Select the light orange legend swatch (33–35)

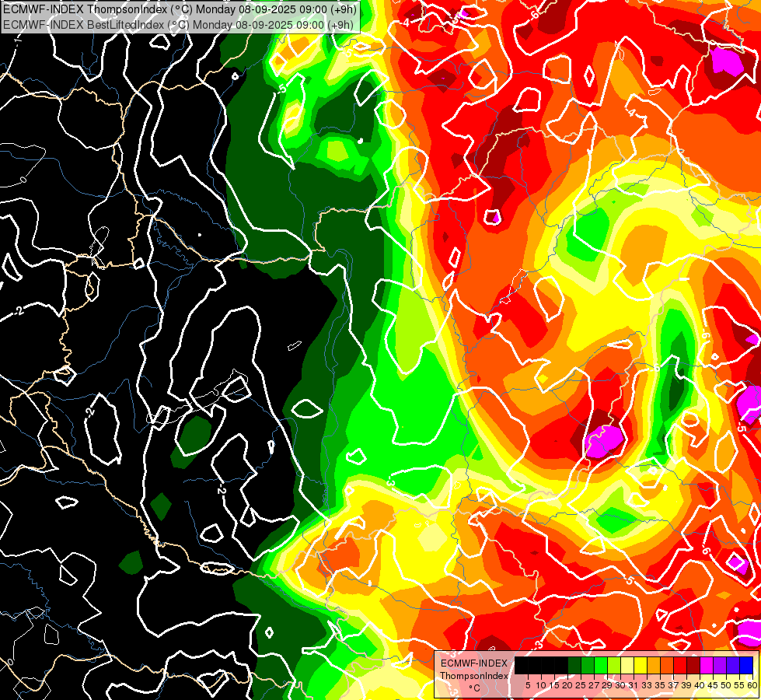(654, 665)
